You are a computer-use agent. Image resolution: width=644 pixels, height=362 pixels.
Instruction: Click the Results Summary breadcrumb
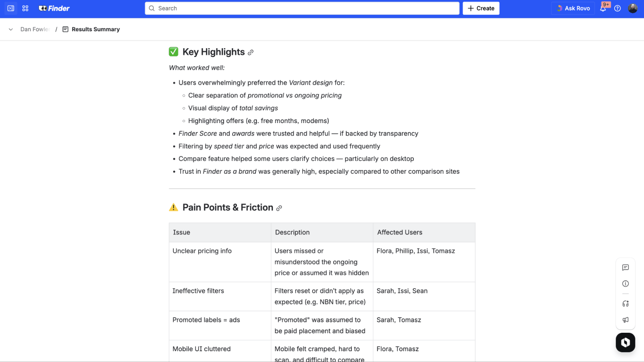point(96,29)
